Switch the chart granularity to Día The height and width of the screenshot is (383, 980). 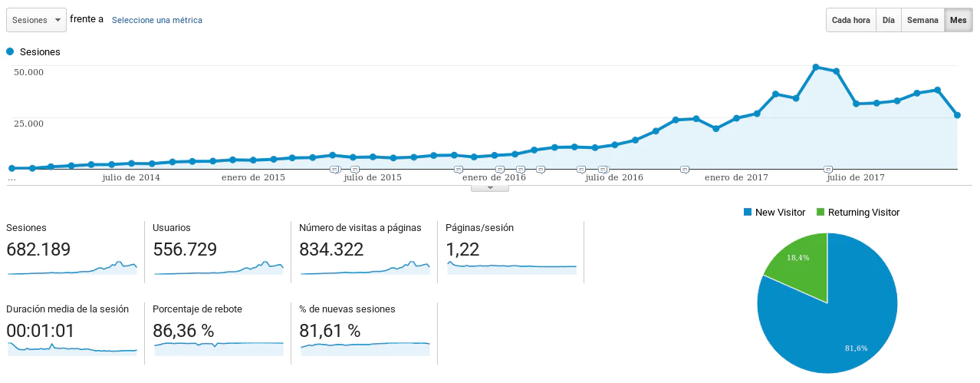click(x=888, y=20)
